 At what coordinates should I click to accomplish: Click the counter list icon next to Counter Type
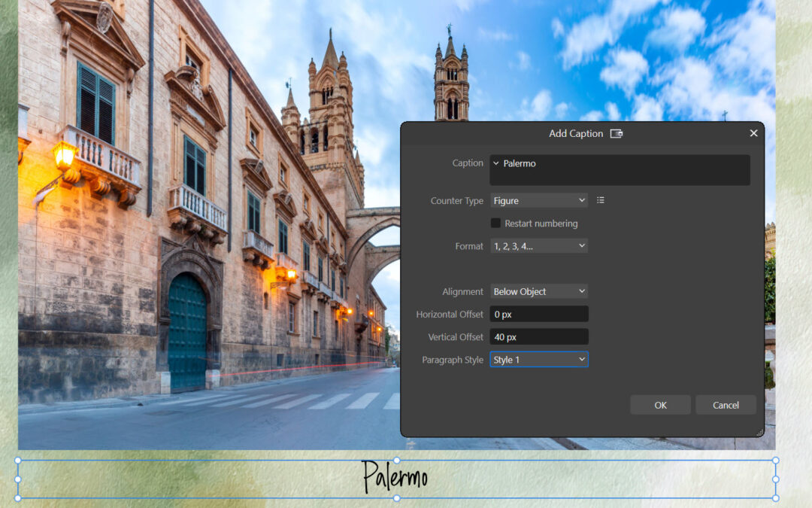point(599,200)
